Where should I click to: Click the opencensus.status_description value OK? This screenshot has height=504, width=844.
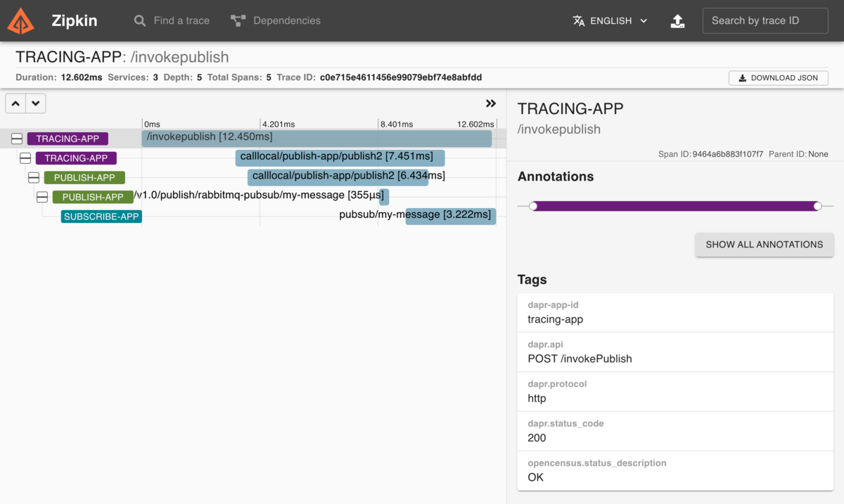point(535,477)
